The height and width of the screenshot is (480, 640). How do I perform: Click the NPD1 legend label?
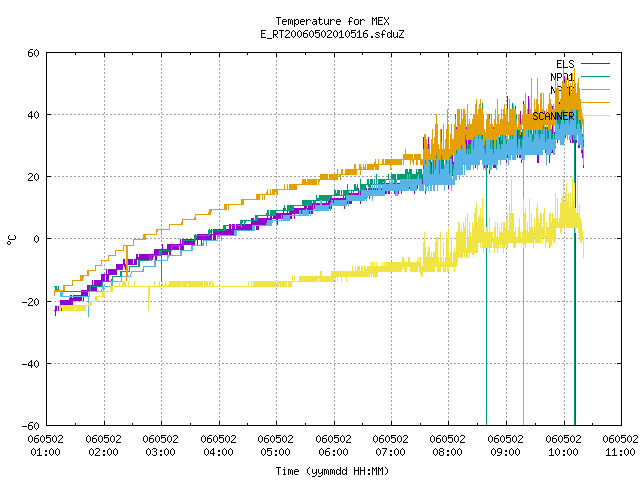point(562,77)
